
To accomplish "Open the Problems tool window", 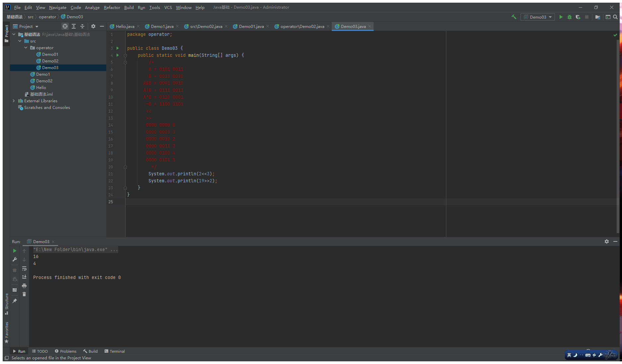I will 66,351.
